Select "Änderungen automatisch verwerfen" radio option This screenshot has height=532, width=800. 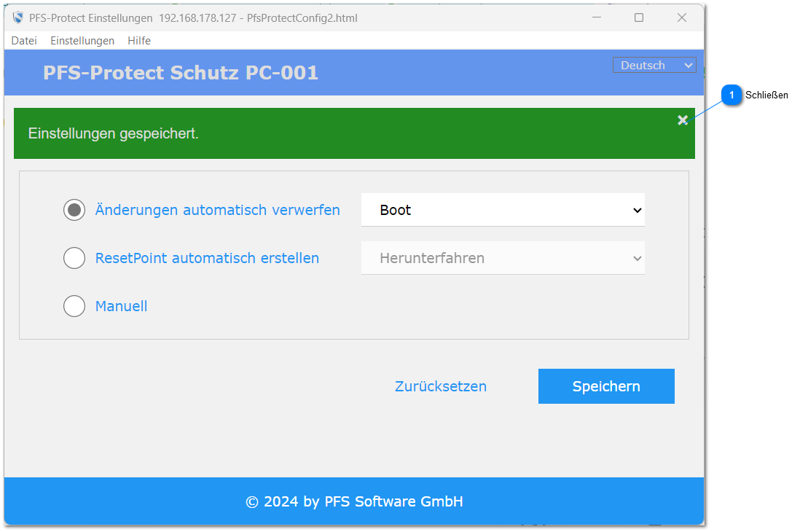[74, 210]
